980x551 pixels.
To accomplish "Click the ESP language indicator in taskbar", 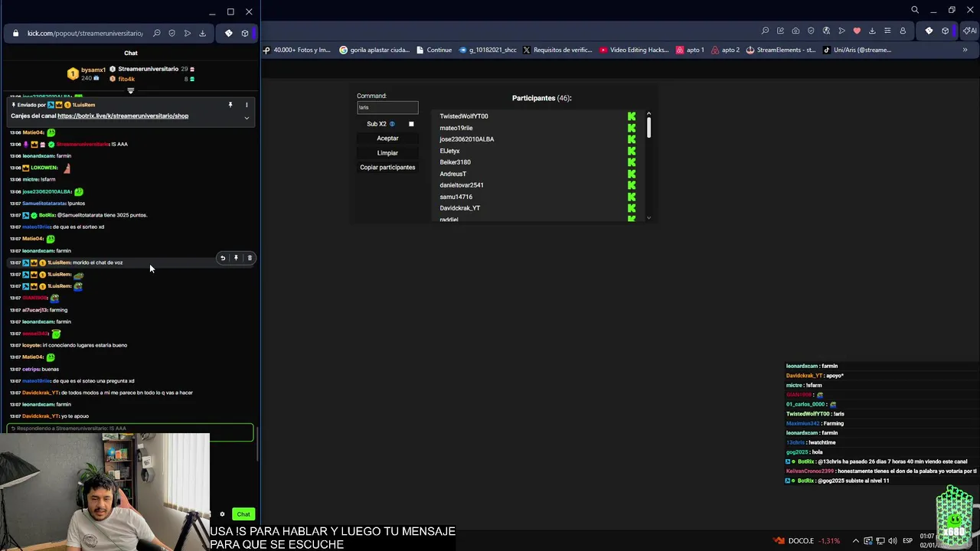I will coord(906,540).
